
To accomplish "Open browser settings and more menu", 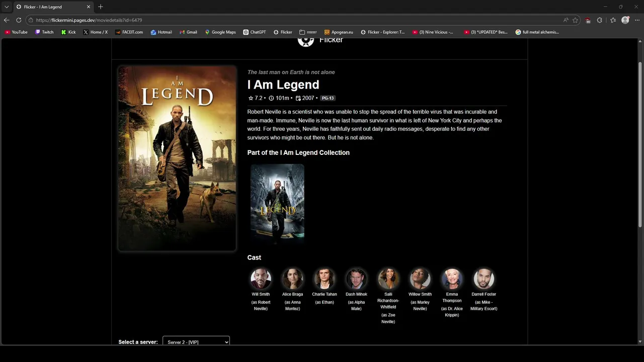I will point(637,20).
